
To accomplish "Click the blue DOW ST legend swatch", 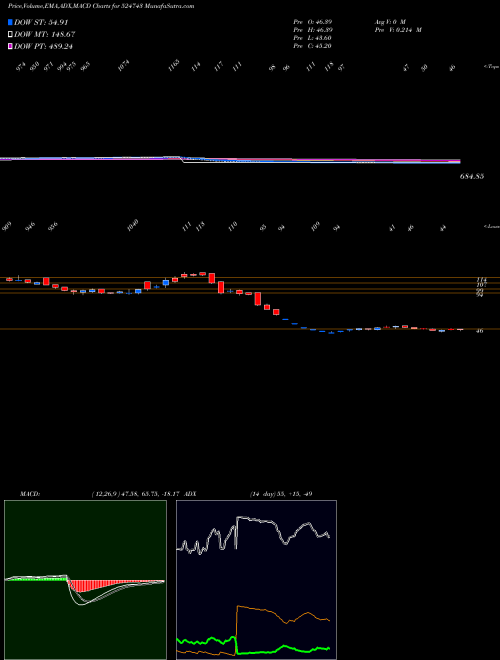I will [x=10, y=22].
